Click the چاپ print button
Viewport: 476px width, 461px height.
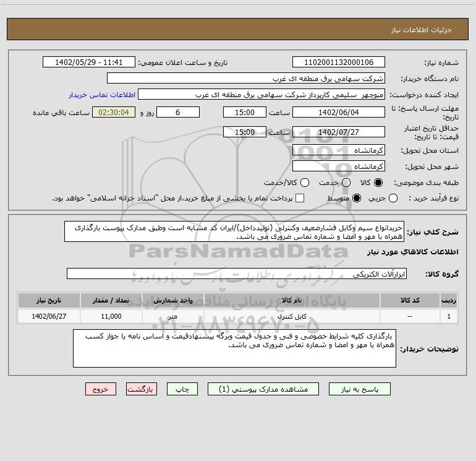[x=182, y=389]
